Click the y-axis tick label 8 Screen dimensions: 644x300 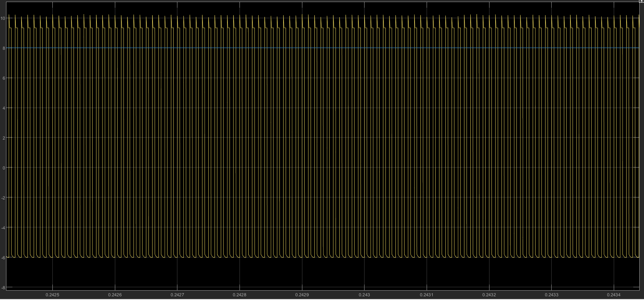pyautogui.click(x=4, y=48)
